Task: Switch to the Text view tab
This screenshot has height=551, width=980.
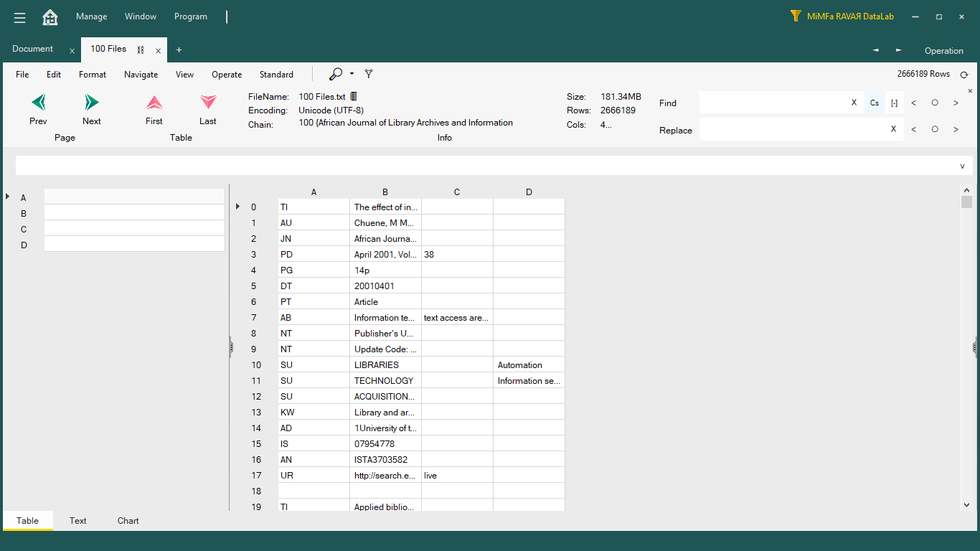Action: 78,521
